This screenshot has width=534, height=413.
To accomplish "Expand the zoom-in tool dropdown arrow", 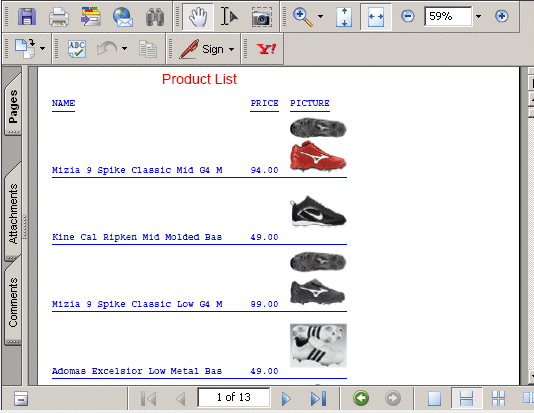I will pos(320,16).
